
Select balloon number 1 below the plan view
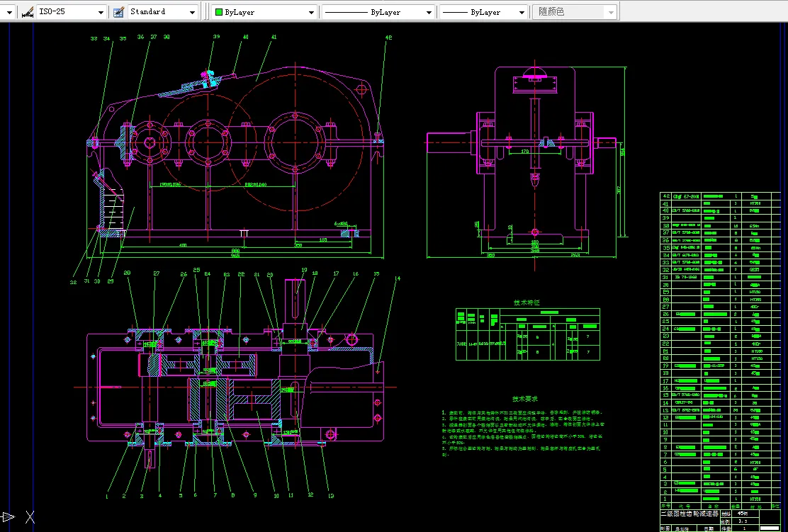pyautogui.click(x=107, y=497)
